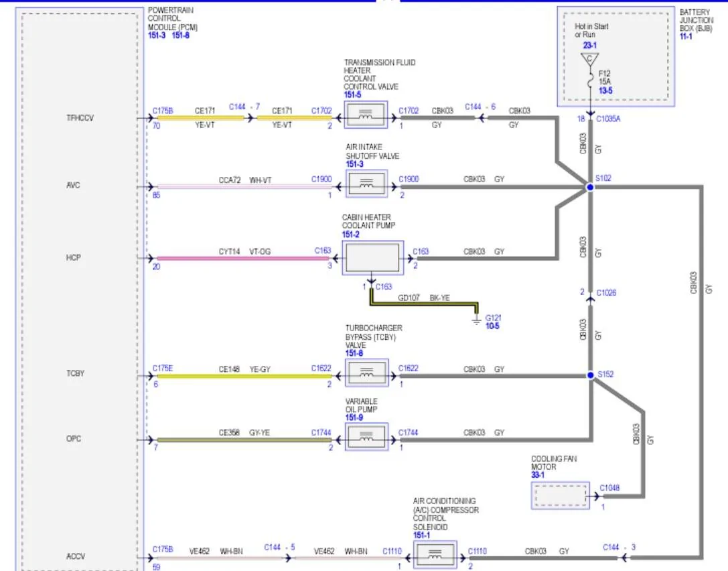Screen dimensions: 728x571
Task: Open page link 151-1 under A/C compressor solenoid
Action: (x=421, y=535)
